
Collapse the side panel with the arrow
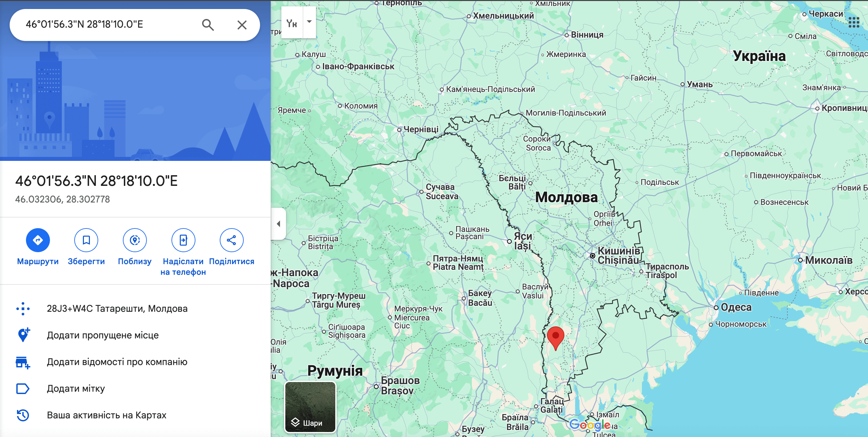(x=278, y=223)
